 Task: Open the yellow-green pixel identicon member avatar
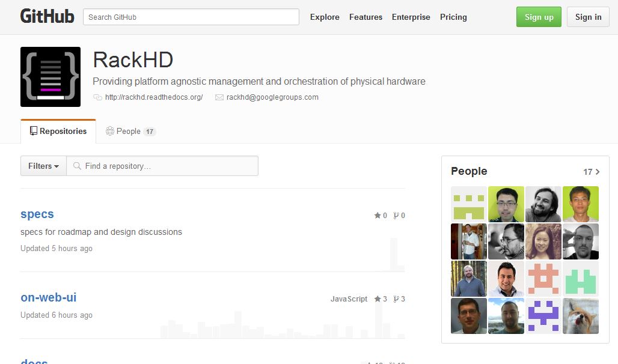(x=469, y=204)
